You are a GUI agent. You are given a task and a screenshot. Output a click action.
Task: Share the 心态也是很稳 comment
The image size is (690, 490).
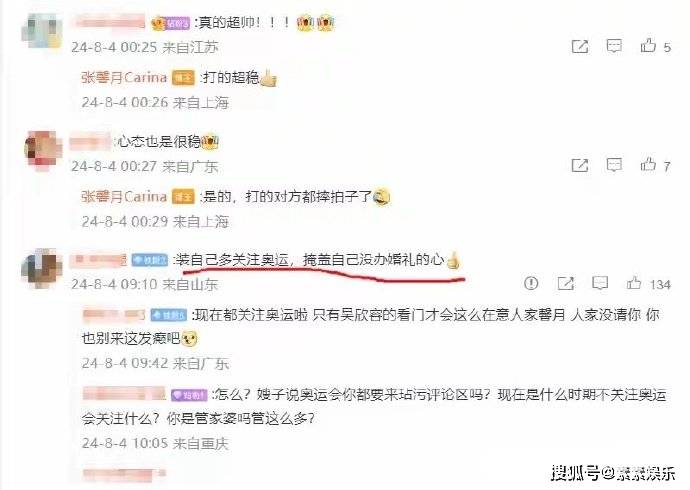(x=580, y=165)
